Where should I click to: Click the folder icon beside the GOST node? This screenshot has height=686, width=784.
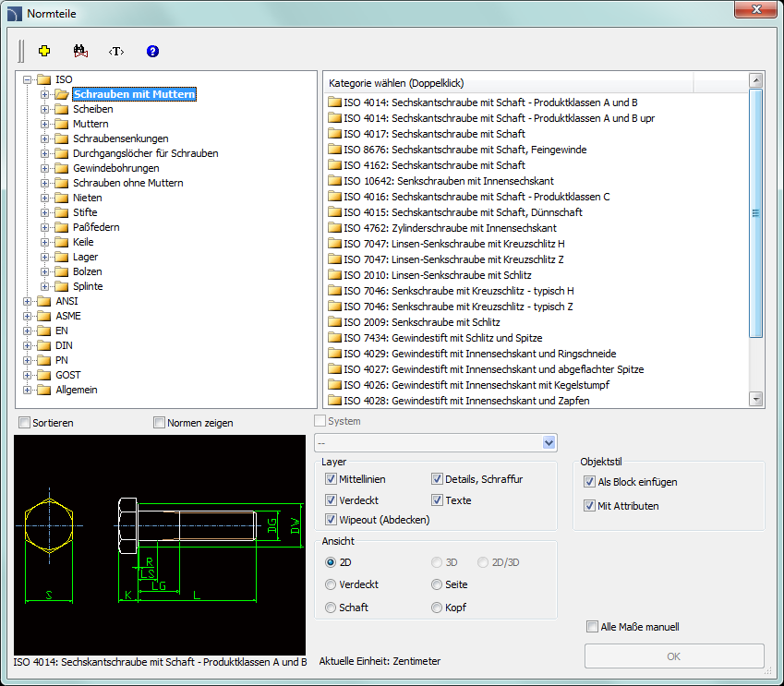click(x=43, y=375)
